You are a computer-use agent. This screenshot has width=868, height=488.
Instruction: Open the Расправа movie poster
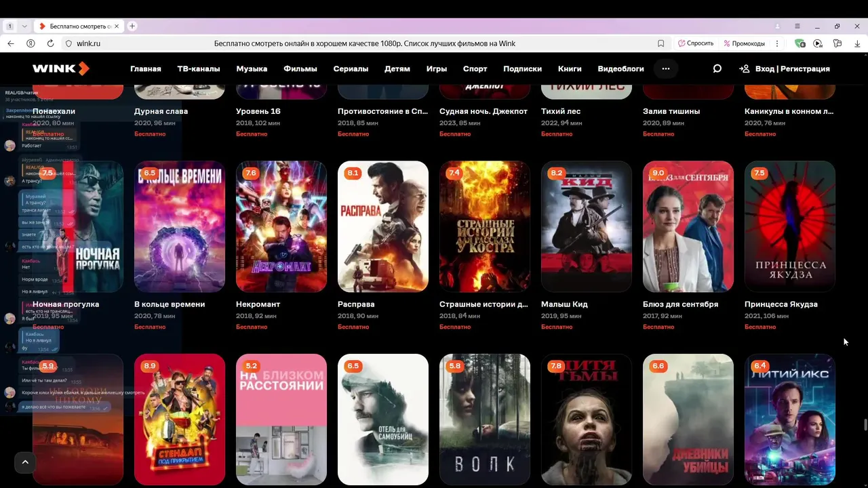(x=383, y=226)
